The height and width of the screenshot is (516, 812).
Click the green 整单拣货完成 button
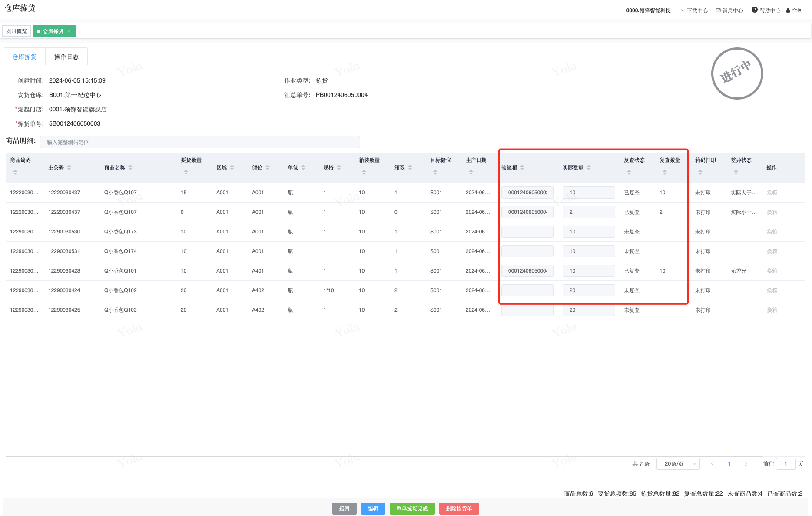click(x=412, y=509)
